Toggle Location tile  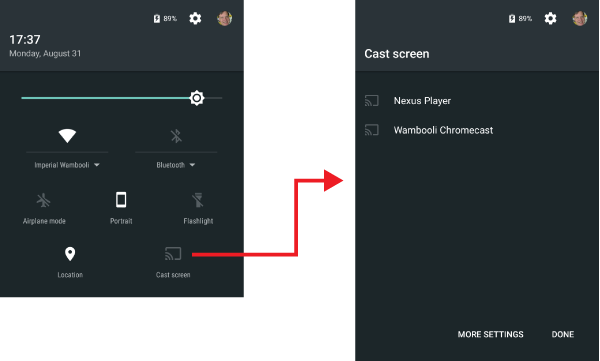point(70,262)
